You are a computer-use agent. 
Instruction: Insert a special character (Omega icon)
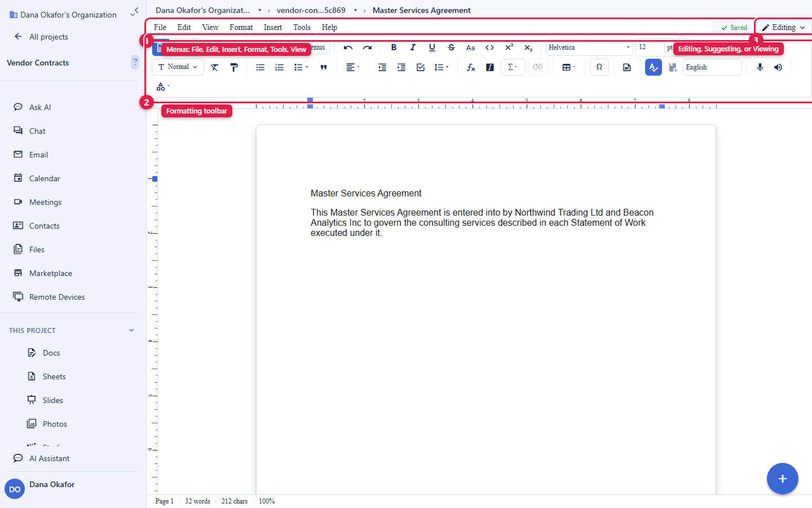[599, 67]
